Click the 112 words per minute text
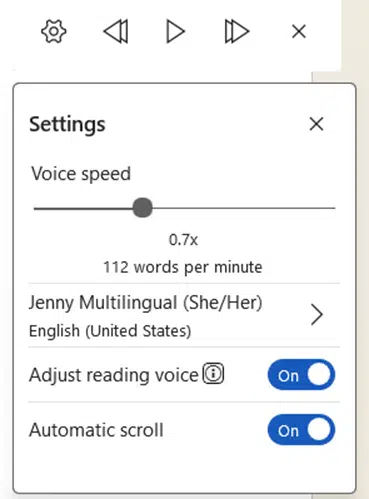Image resolution: width=369 pixels, height=499 pixels. (183, 267)
